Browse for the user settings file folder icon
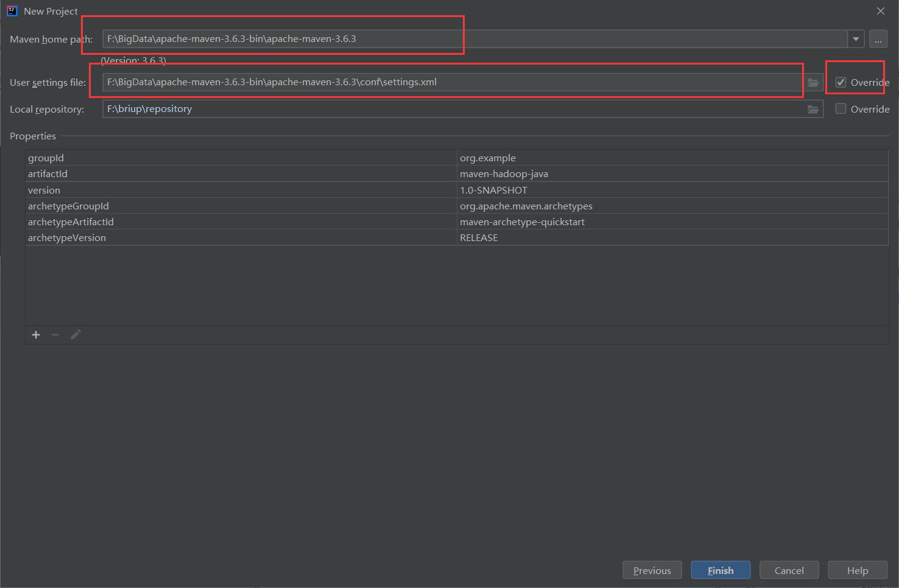The width and height of the screenshot is (899, 588). pos(813,82)
